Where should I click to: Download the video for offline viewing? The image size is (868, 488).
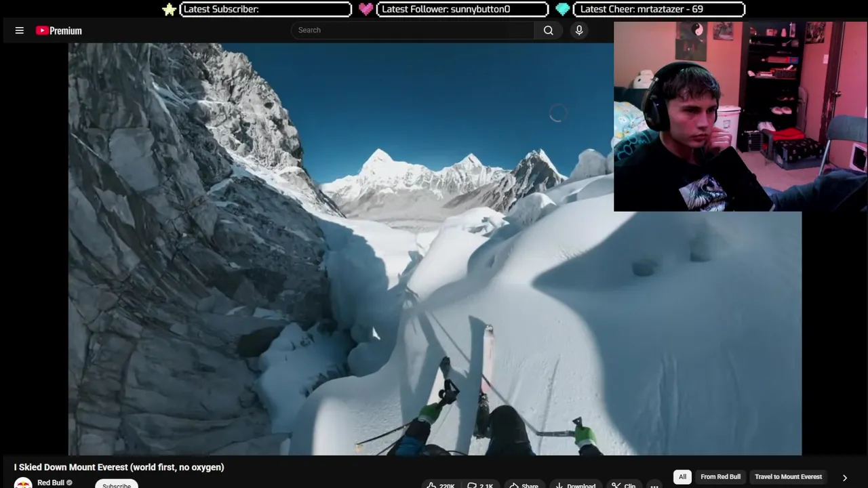575,485
